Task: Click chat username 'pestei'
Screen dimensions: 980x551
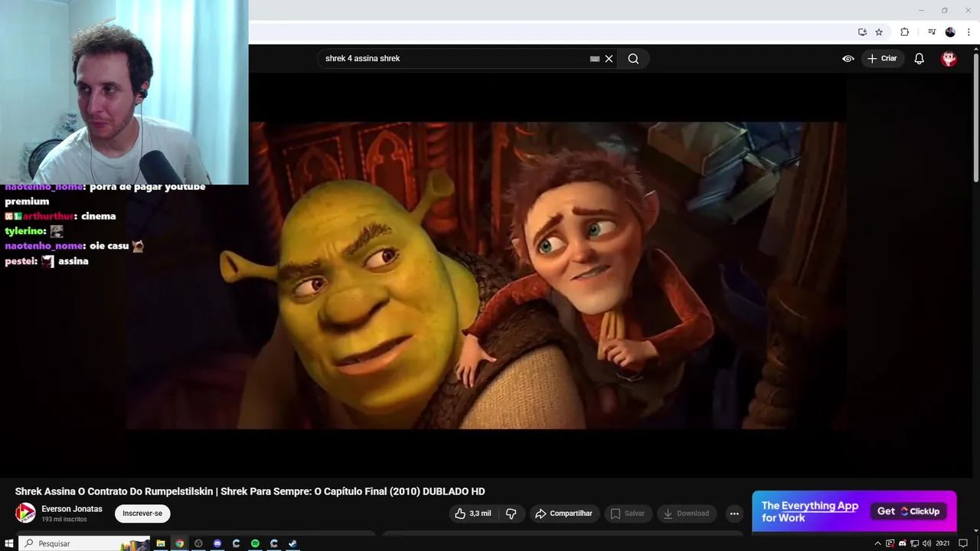Action: pos(19,261)
